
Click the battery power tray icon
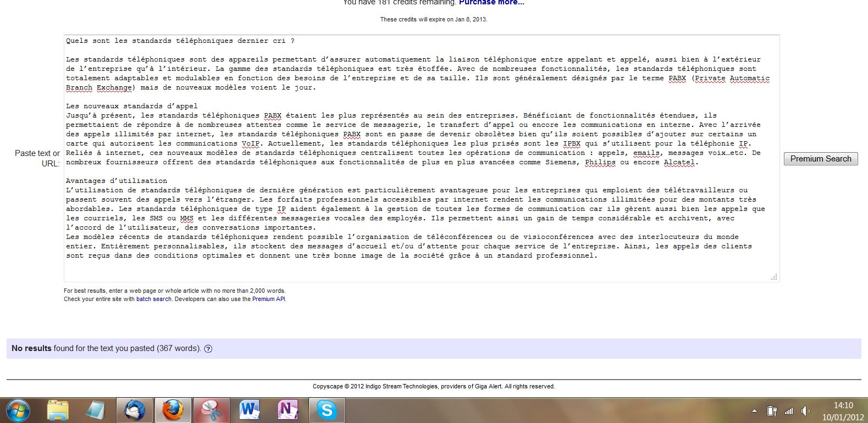(772, 411)
